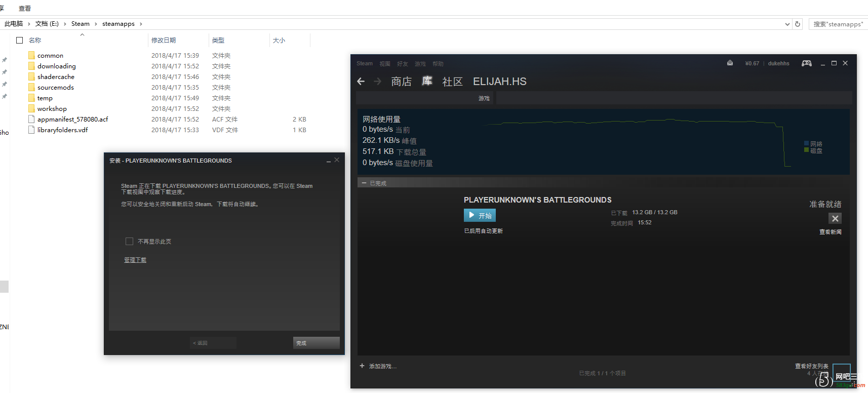Image resolution: width=868 pixels, height=393 pixels.
Task: Switch to the 库 library tab
Action: [427, 81]
